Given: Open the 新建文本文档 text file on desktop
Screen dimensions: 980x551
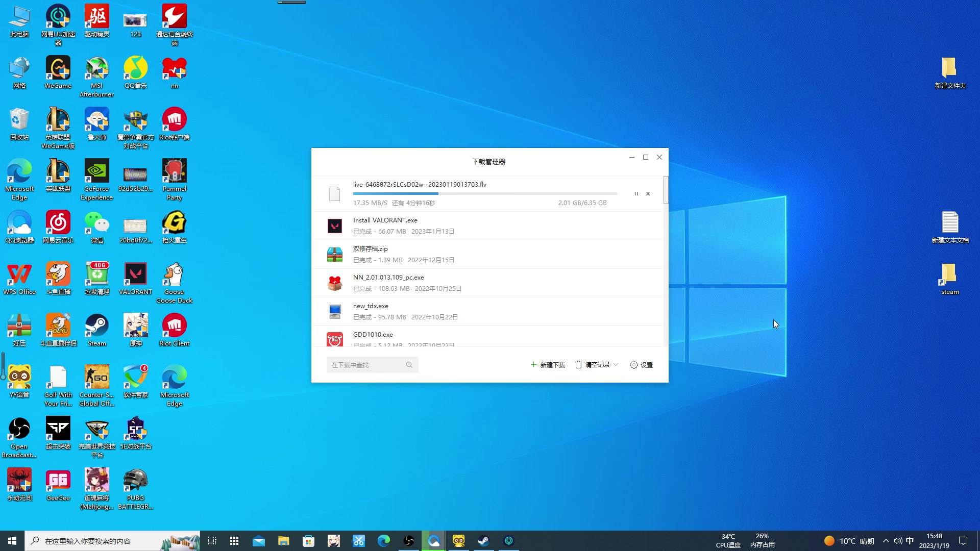Looking at the screenshot, I should [x=950, y=228].
